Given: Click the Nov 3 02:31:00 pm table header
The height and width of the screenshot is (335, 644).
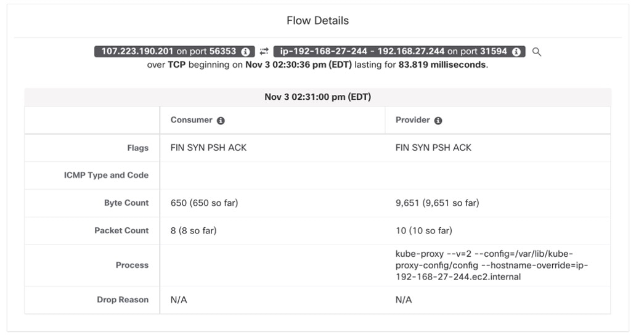Looking at the screenshot, I should pyautogui.click(x=317, y=97).
